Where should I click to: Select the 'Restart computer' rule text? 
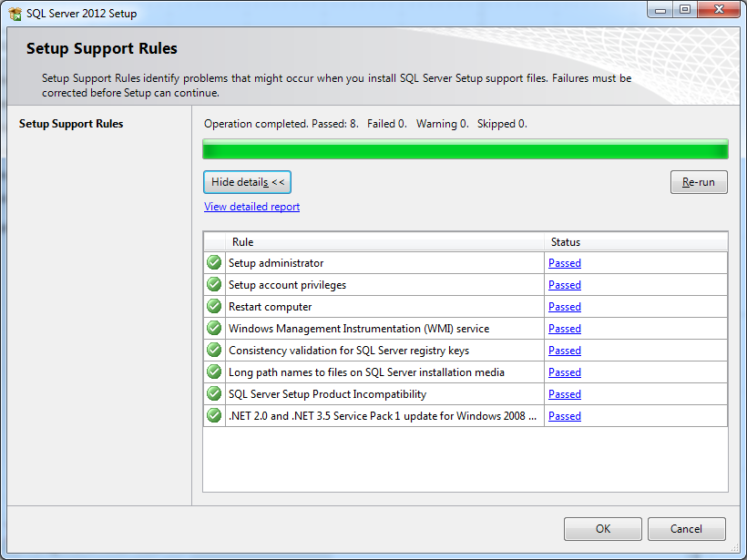pyautogui.click(x=271, y=307)
